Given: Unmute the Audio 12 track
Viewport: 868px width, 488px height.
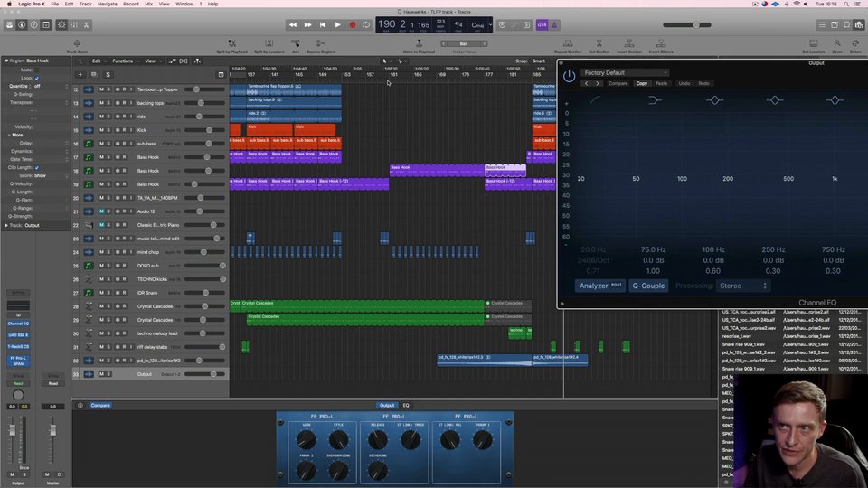Looking at the screenshot, I should pos(101,211).
